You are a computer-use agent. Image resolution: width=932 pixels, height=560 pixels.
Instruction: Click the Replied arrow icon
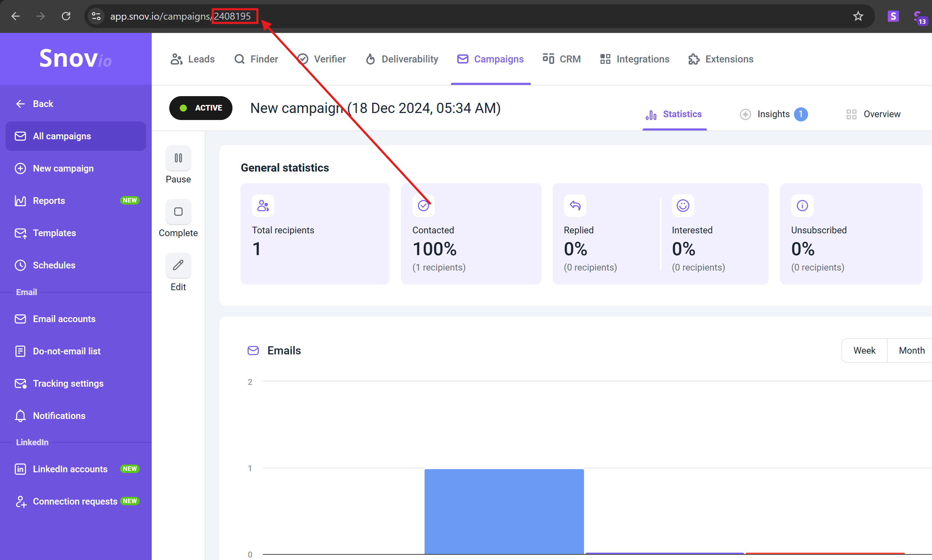[575, 206]
